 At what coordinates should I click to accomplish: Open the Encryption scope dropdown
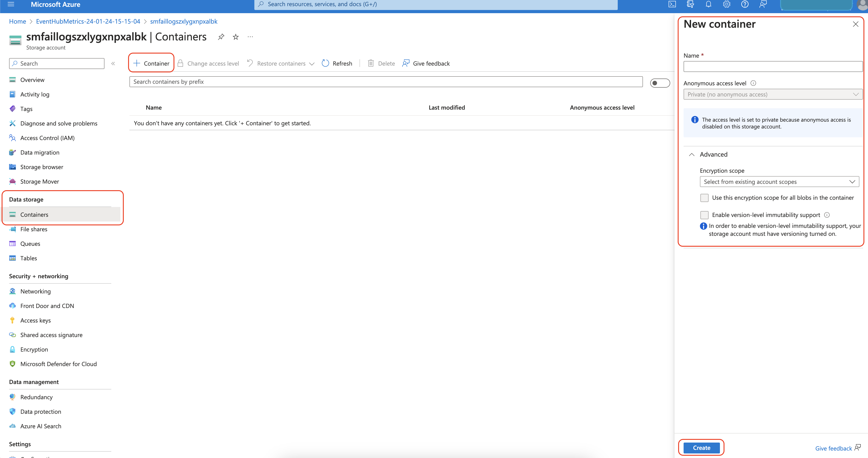[x=779, y=182]
